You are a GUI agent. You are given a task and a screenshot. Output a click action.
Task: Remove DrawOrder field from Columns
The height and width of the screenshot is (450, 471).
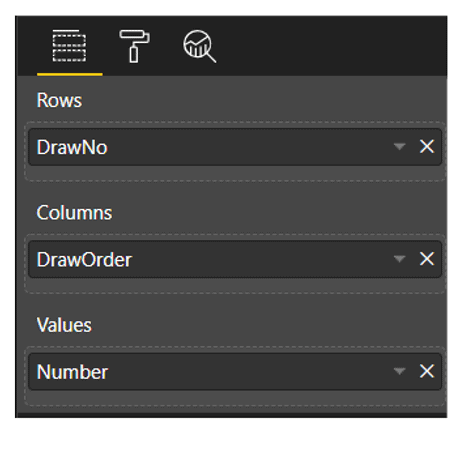point(427,259)
